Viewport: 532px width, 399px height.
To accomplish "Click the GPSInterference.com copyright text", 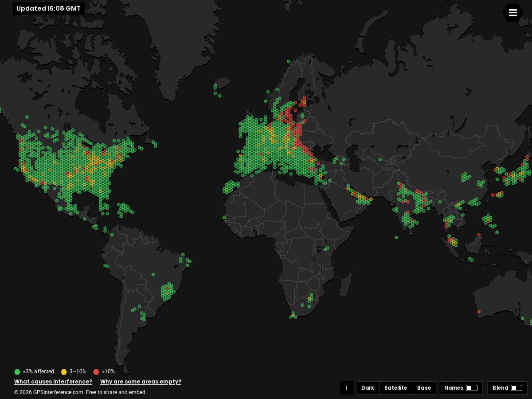I will click(80, 392).
